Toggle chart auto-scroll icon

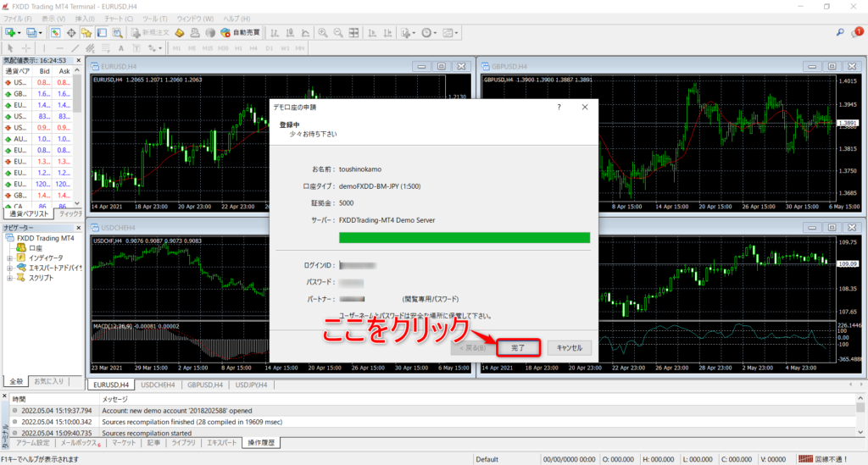373,33
